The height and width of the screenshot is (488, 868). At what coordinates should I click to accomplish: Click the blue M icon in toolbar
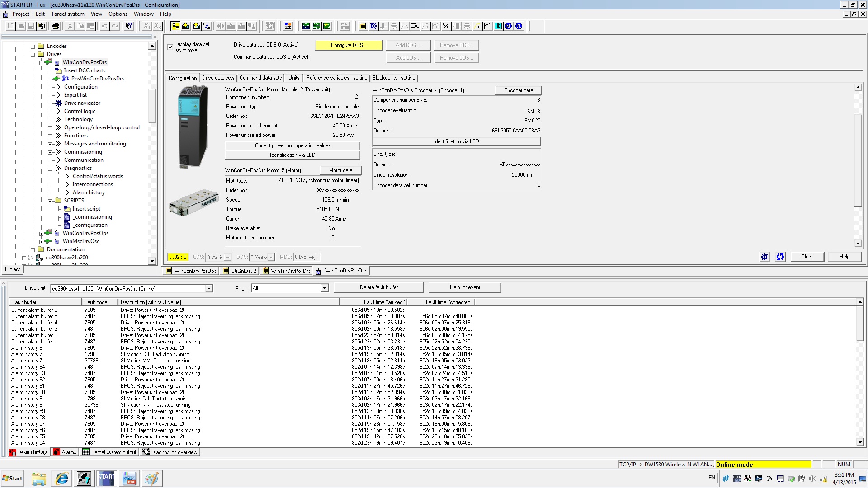coord(508,26)
